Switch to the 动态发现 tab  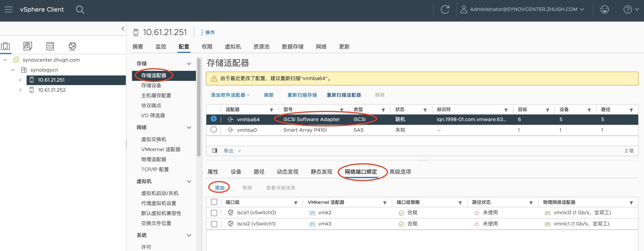[x=288, y=172]
